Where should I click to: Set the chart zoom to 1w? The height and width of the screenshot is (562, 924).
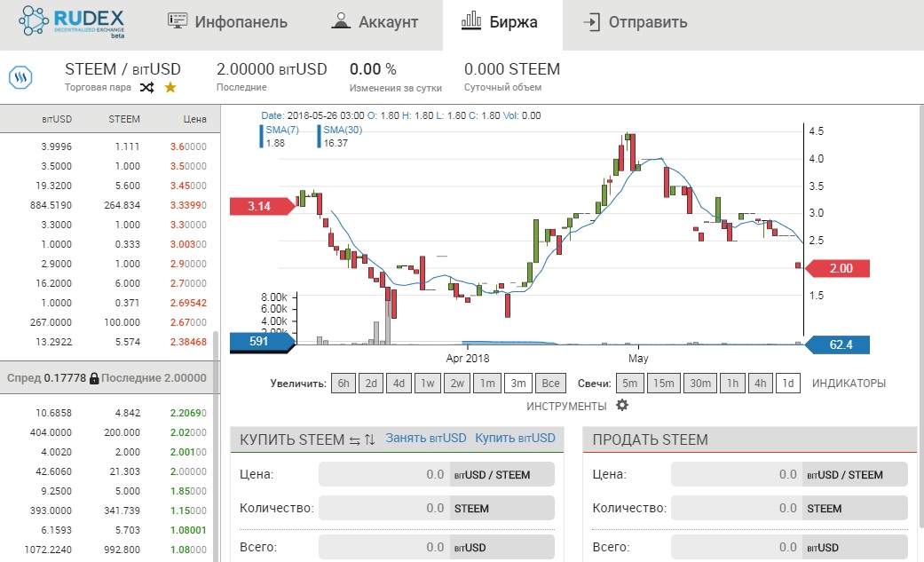tap(428, 384)
